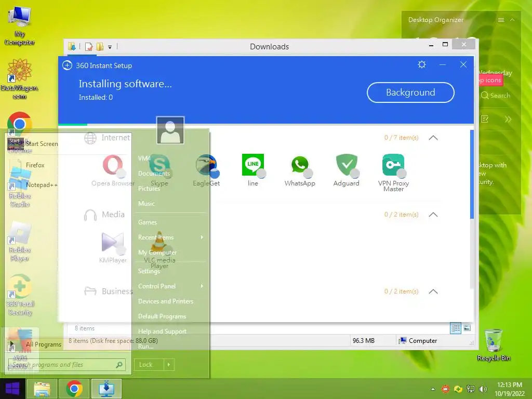The width and height of the screenshot is (532, 399).
Task: Click the 360 Security tray icon
Action: tap(458, 389)
